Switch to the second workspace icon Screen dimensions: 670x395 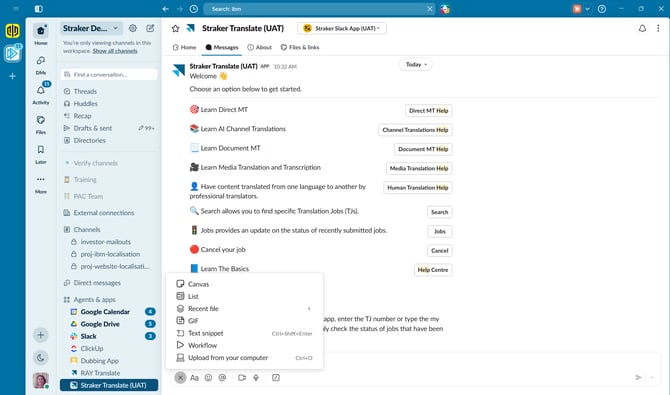tap(12, 53)
